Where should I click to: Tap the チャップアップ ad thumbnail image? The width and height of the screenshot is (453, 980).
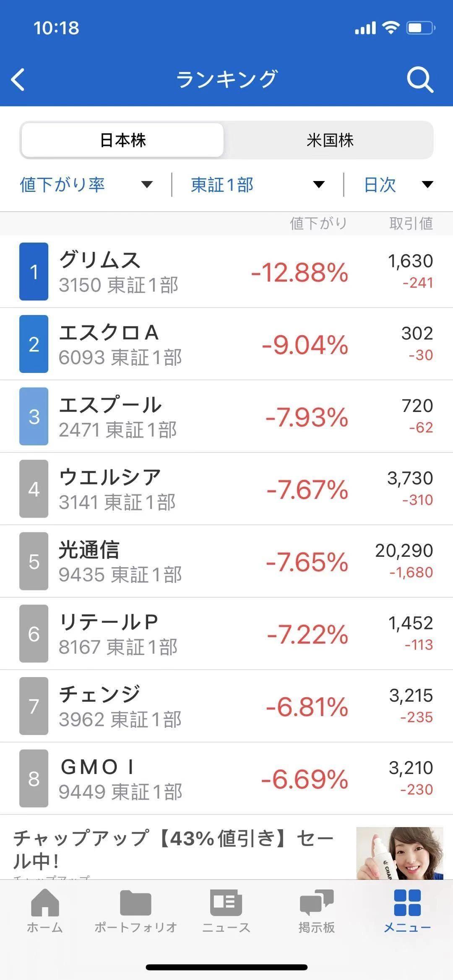[x=399, y=853]
